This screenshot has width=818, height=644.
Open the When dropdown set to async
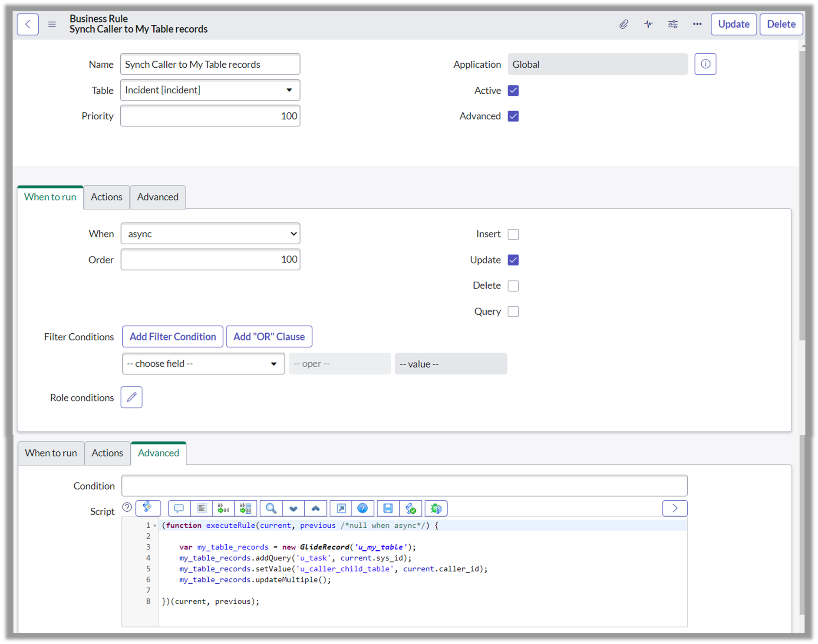[x=211, y=233]
